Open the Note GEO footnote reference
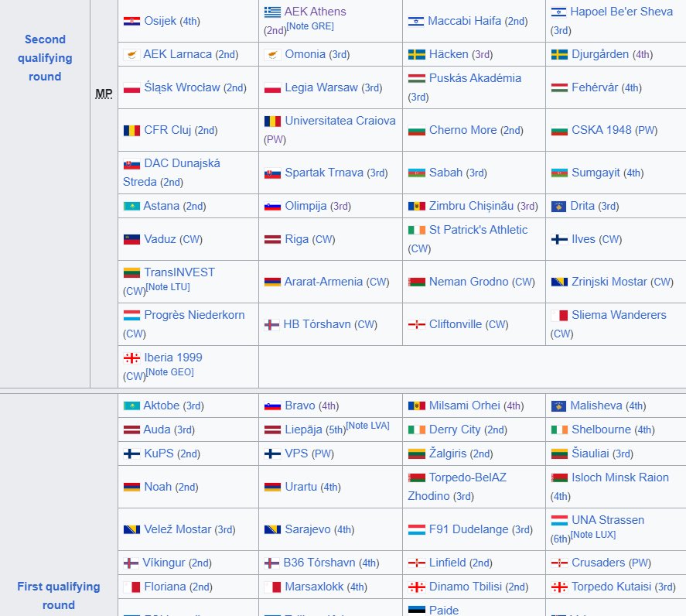This screenshot has width=686, height=616. click(x=169, y=372)
